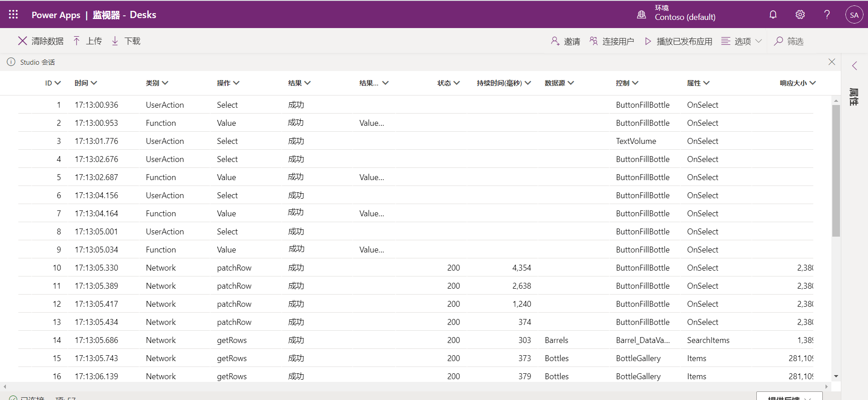Click the 播放已发布应用 label
The height and width of the screenshot is (400, 868).
684,42
